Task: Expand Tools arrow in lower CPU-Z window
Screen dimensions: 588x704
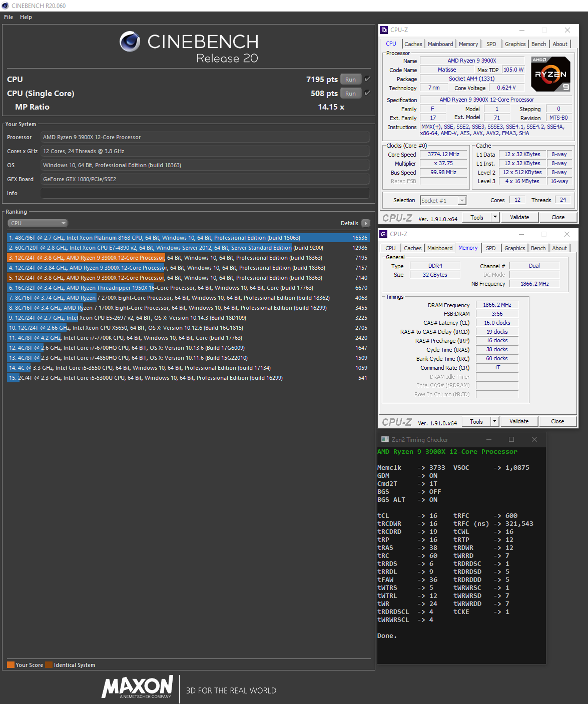Action: click(494, 421)
